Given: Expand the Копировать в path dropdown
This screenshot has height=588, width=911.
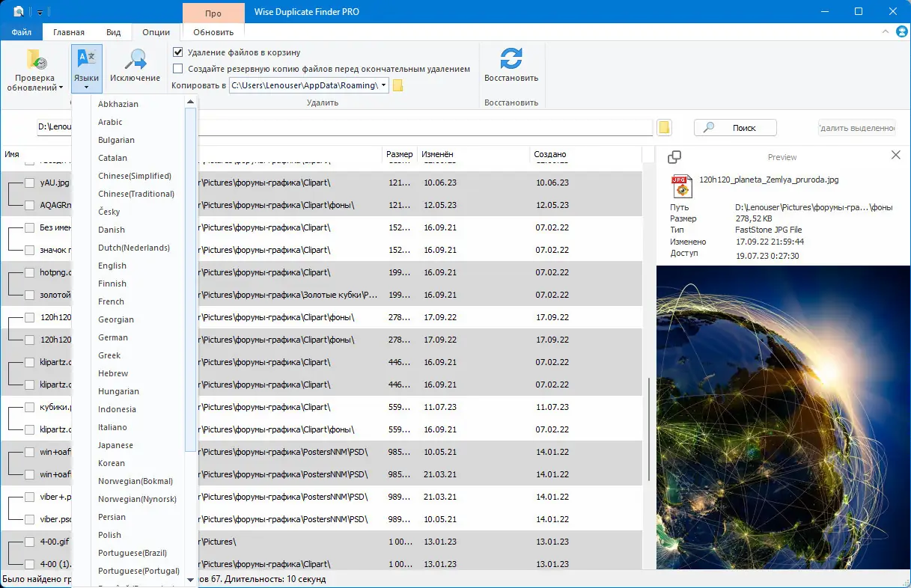Looking at the screenshot, I should (x=384, y=85).
